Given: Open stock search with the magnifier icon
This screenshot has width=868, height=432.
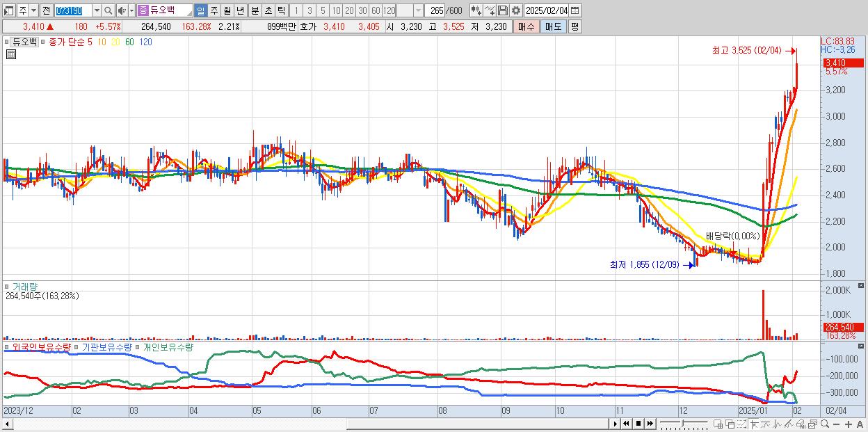Looking at the screenshot, I should click(x=108, y=10).
